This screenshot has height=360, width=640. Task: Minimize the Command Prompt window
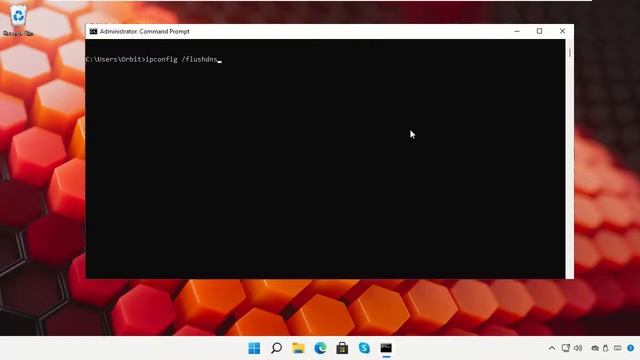pyautogui.click(x=517, y=31)
